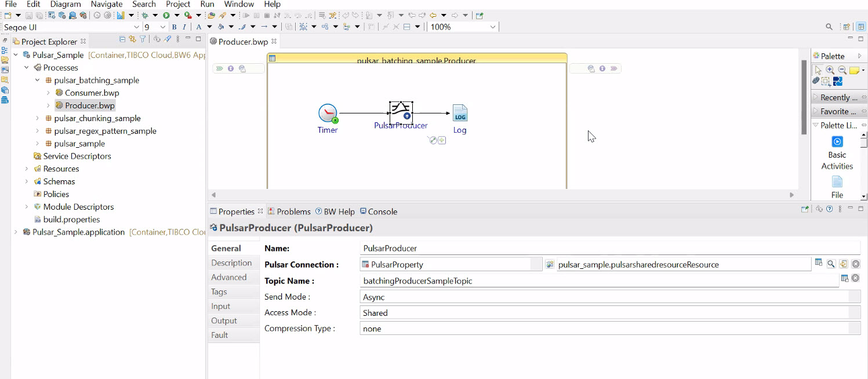Click the magnifier icon beside Pulsar Connection
The image size is (868, 379).
point(831,264)
